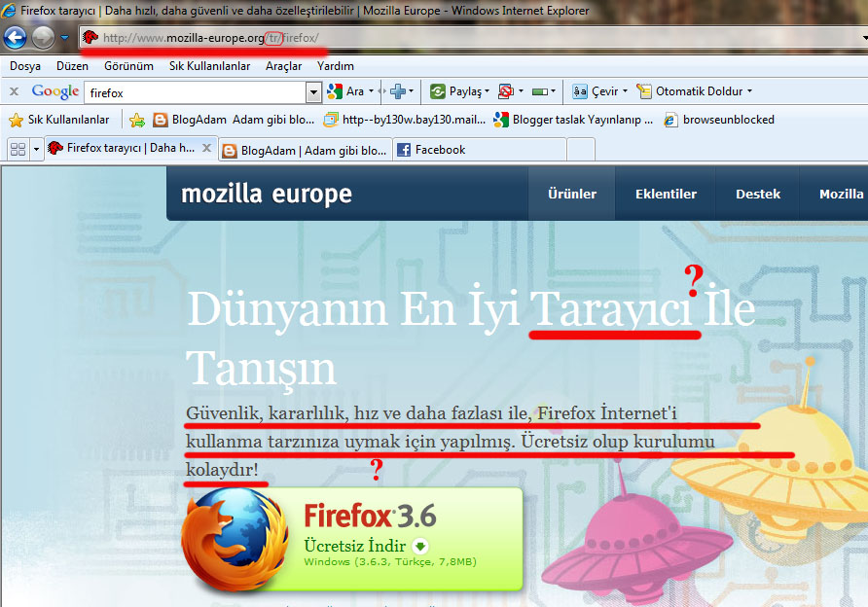
Task: Click the Çevir translate button
Action: (596, 91)
